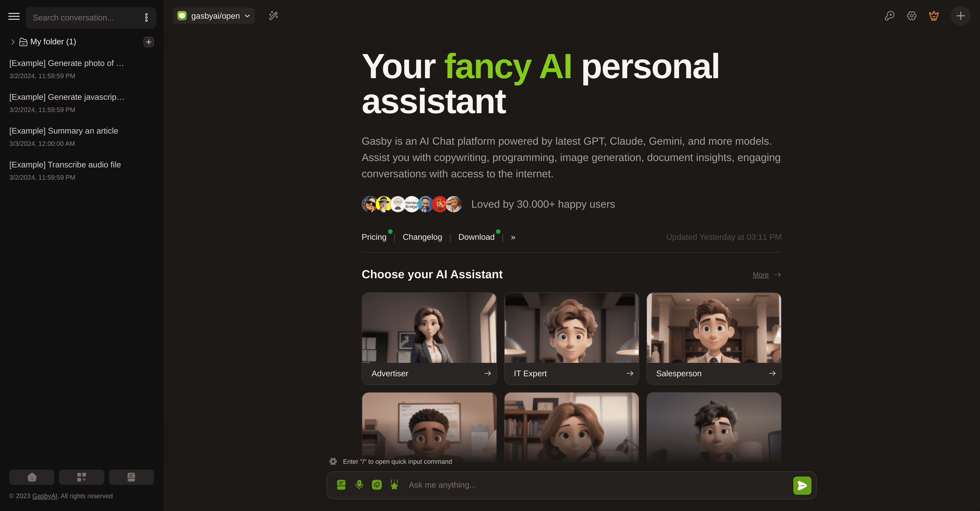
Task: Toggle the sidebar with hamburger menu
Action: pos(14,16)
